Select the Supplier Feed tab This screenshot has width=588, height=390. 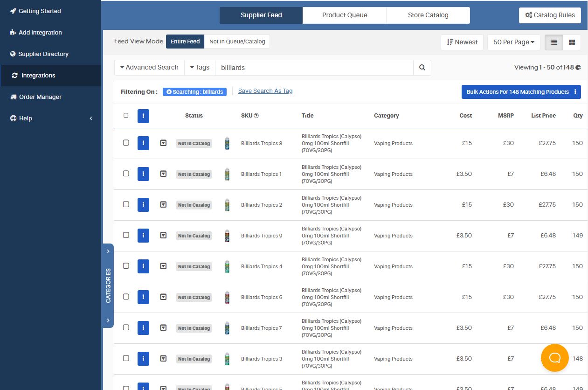261,15
